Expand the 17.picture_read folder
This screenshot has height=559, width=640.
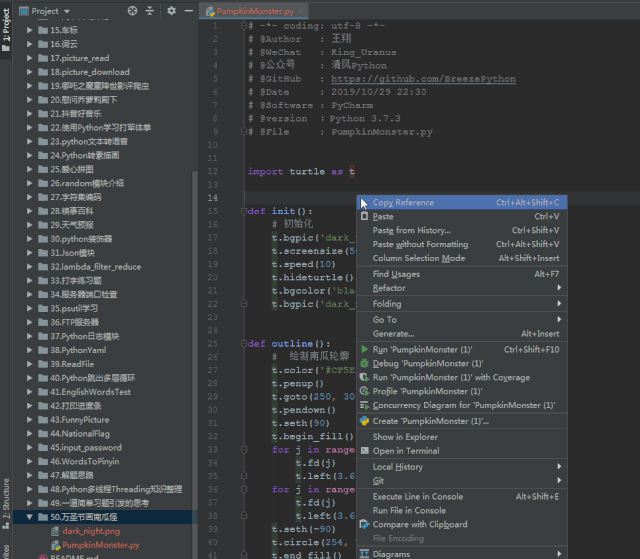coord(29,58)
